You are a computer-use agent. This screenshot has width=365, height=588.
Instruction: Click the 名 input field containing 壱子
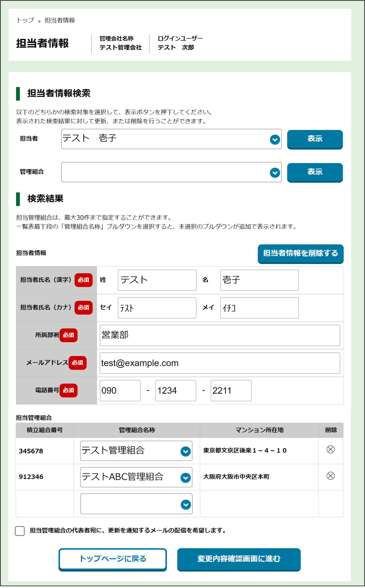coord(259,280)
